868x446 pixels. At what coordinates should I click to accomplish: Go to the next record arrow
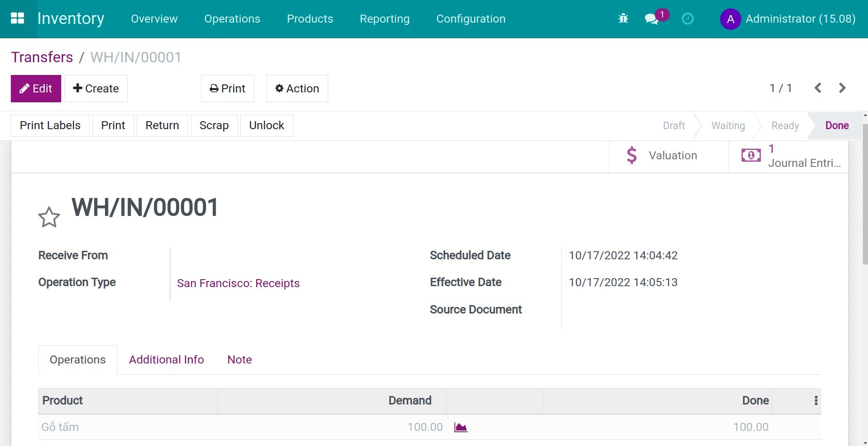click(x=842, y=88)
